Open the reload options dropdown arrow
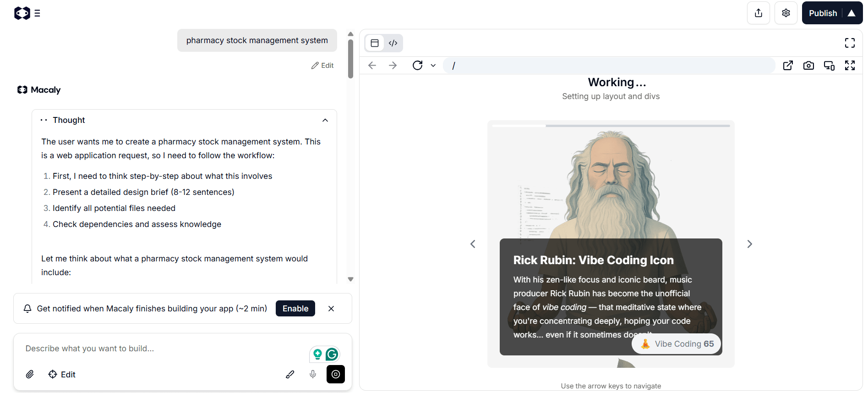 433,66
